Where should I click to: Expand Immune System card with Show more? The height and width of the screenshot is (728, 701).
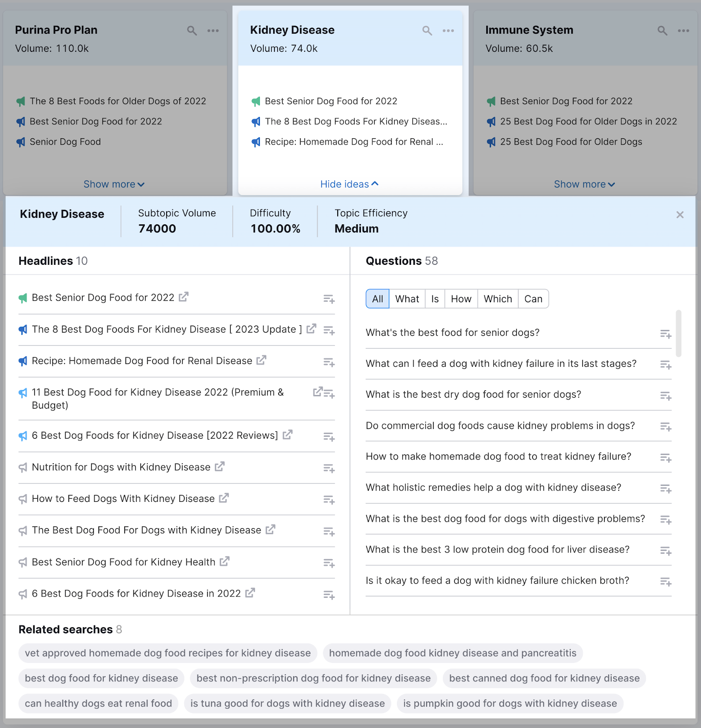tap(584, 184)
